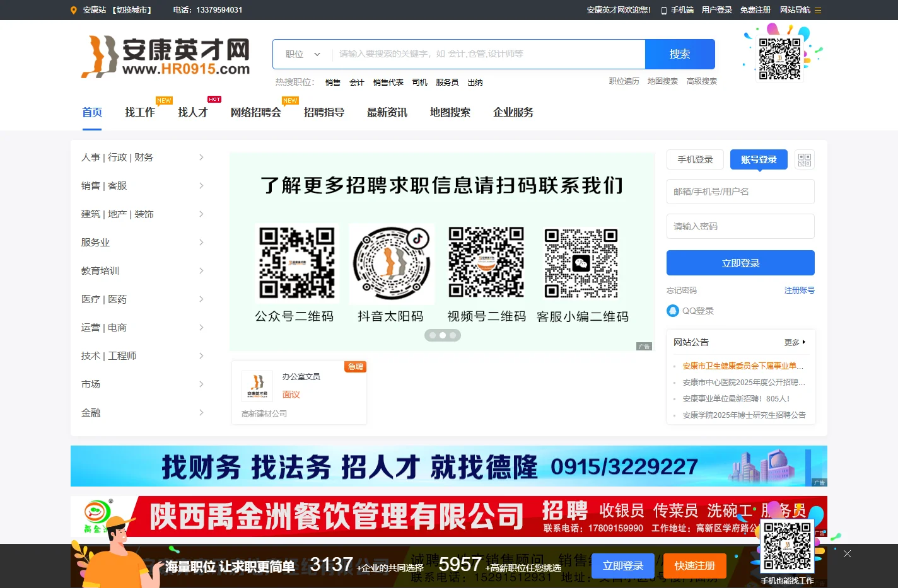
Task: Click the 公众号二维码 QR image
Action: pyautogui.click(x=297, y=263)
